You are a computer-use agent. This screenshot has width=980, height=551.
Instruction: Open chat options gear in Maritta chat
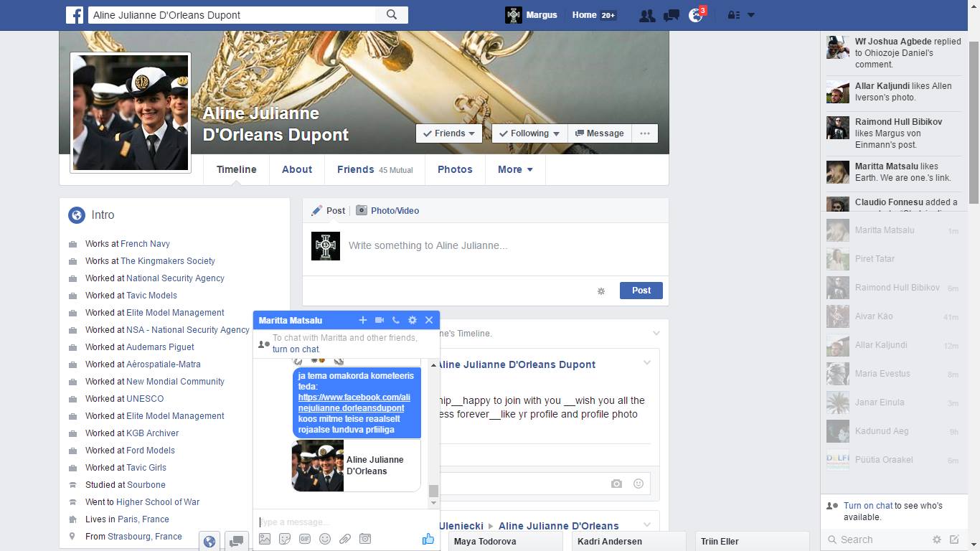(x=413, y=320)
